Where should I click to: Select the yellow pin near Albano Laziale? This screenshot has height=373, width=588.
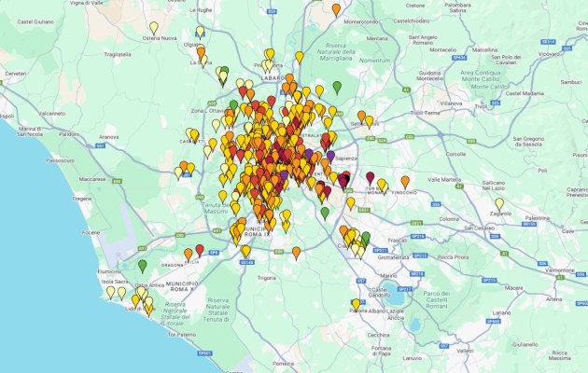(356, 304)
